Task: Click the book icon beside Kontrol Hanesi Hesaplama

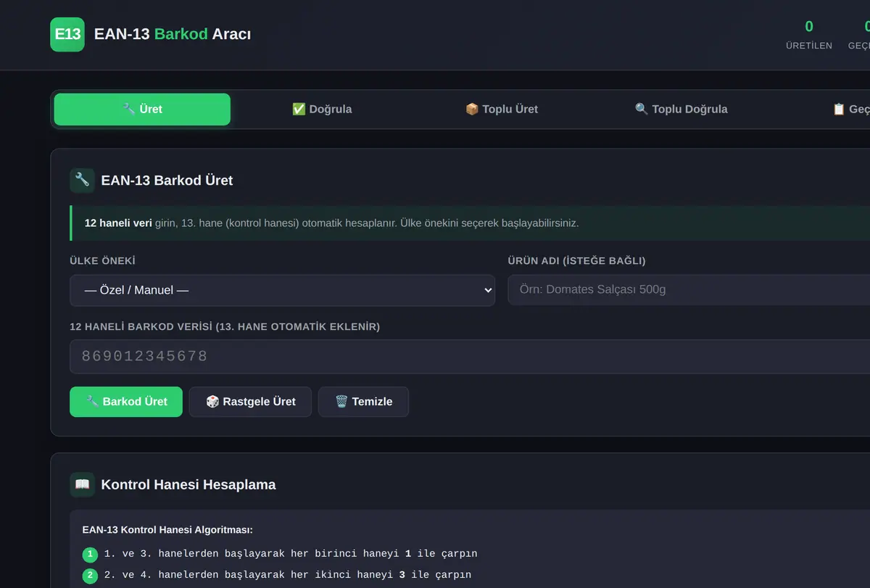Action: tap(82, 484)
